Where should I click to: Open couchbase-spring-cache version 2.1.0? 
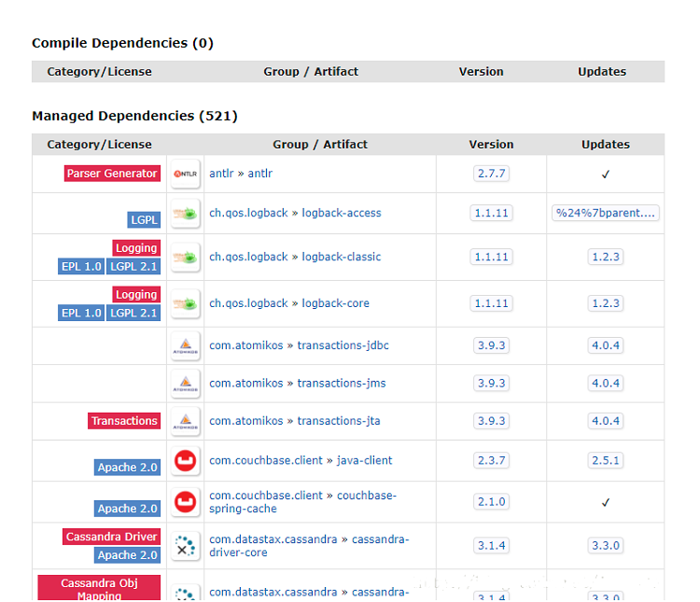491,501
